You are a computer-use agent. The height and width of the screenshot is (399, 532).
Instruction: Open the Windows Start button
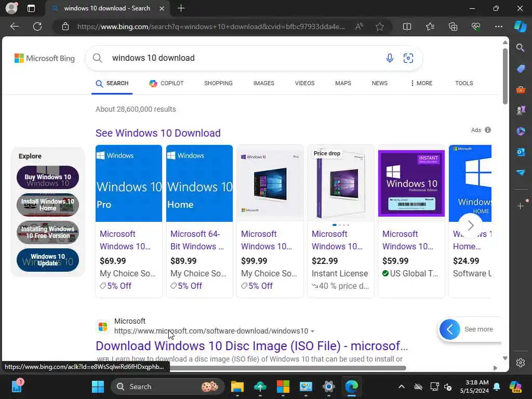coord(98,387)
